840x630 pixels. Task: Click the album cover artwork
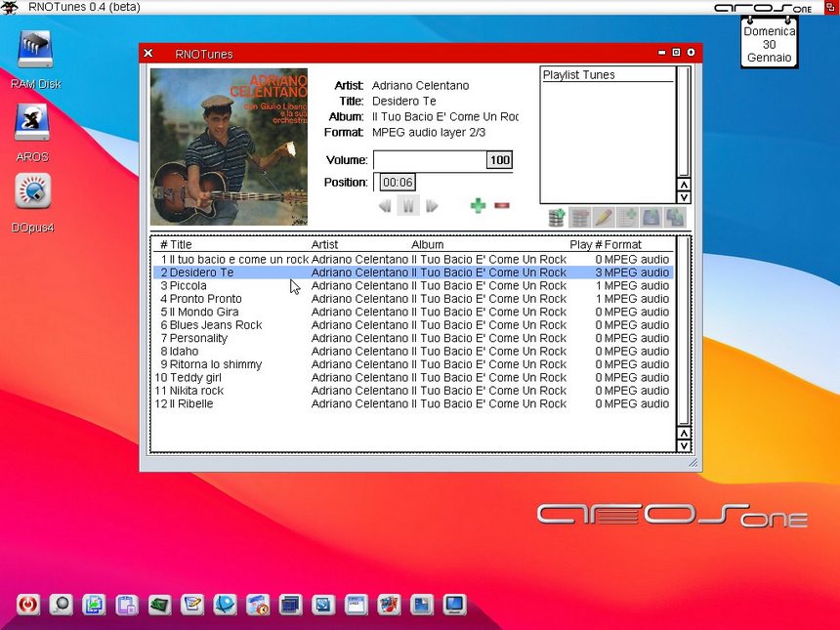pos(229,147)
